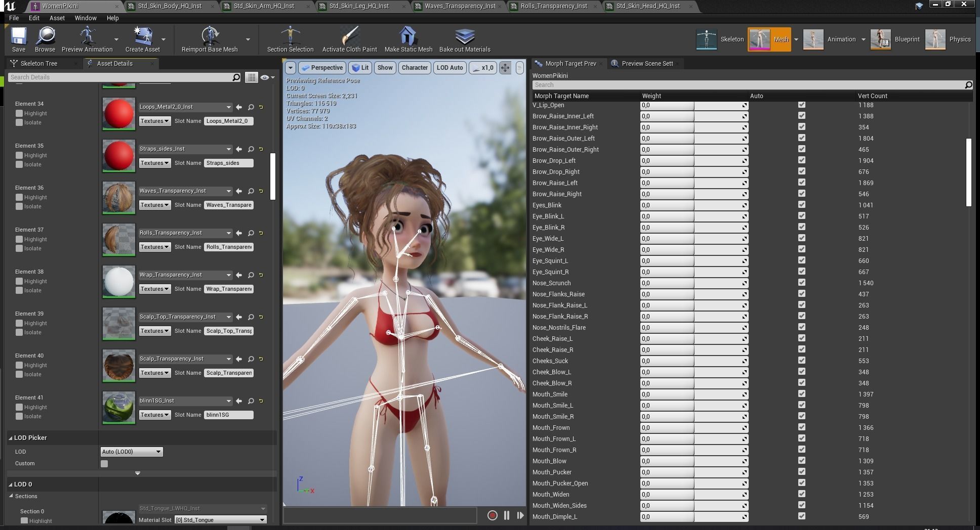
Task: Activate the Section Selection tool
Action: coord(290,39)
